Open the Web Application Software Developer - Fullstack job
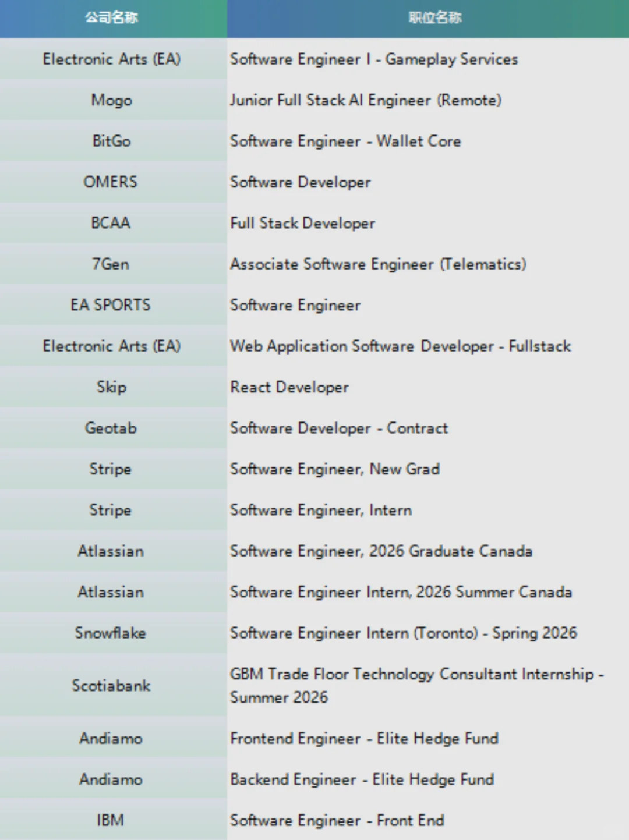Image resolution: width=629 pixels, height=840 pixels. tap(400, 346)
